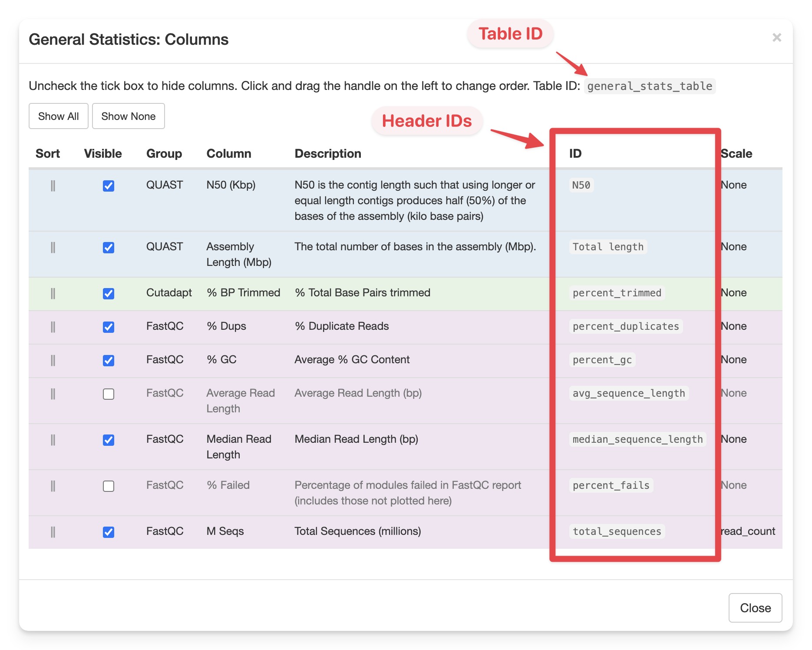Click the drag handle next to % Dups

click(x=53, y=326)
